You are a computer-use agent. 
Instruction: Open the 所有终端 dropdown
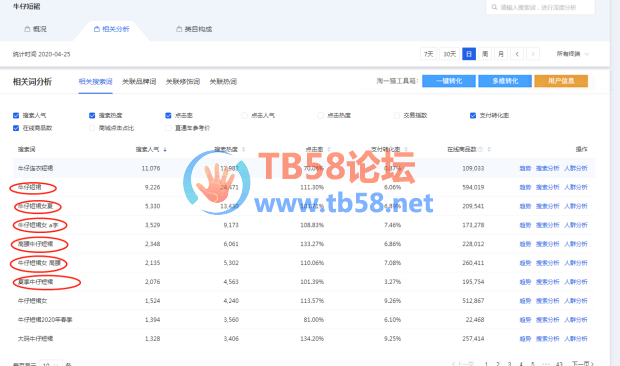click(573, 54)
